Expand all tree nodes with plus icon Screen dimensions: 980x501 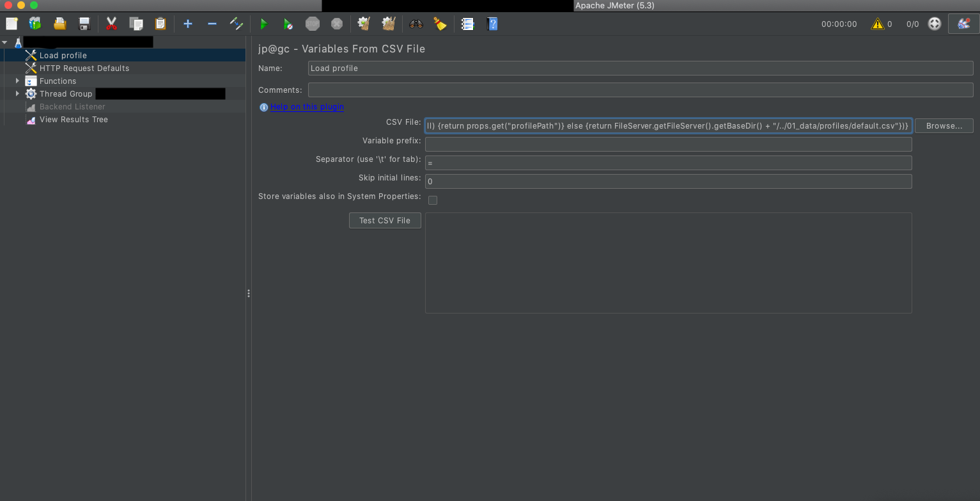pyautogui.click(x=188, y=24)
